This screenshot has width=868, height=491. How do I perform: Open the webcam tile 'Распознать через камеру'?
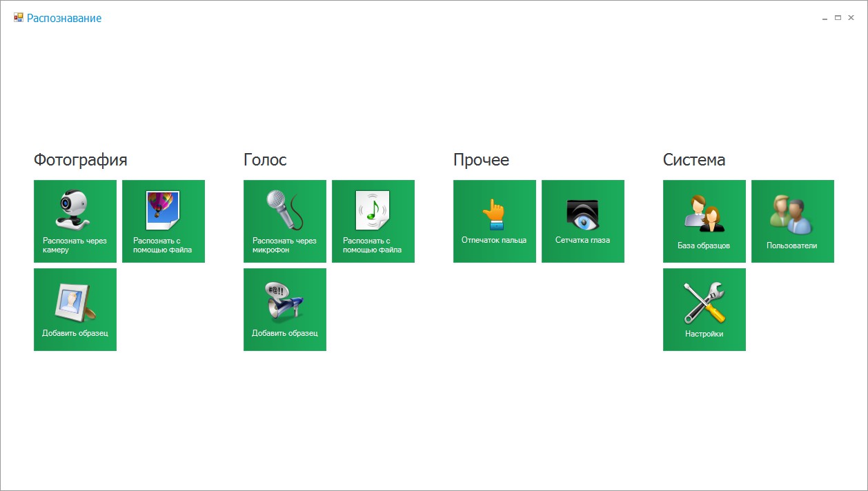click(75, 221)
